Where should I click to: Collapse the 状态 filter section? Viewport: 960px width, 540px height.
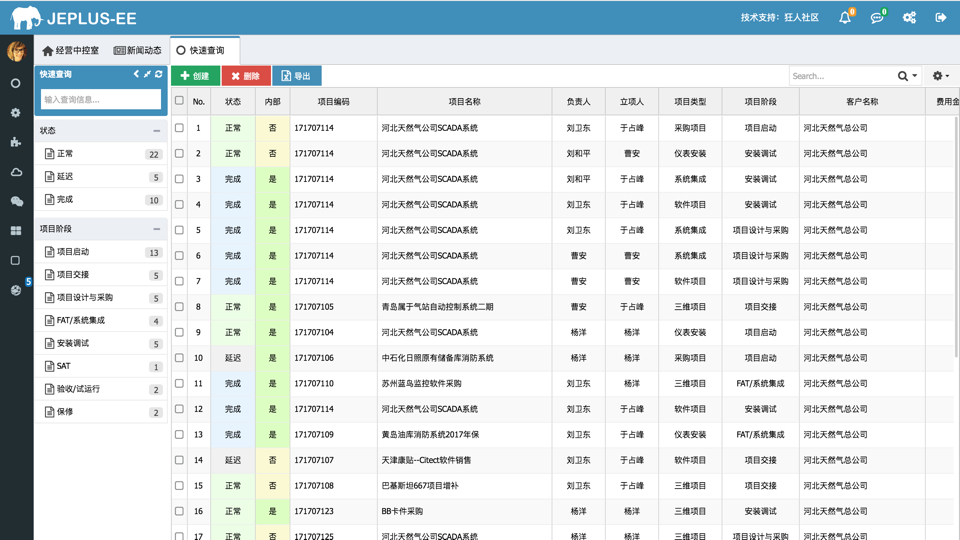click(156, 131)
